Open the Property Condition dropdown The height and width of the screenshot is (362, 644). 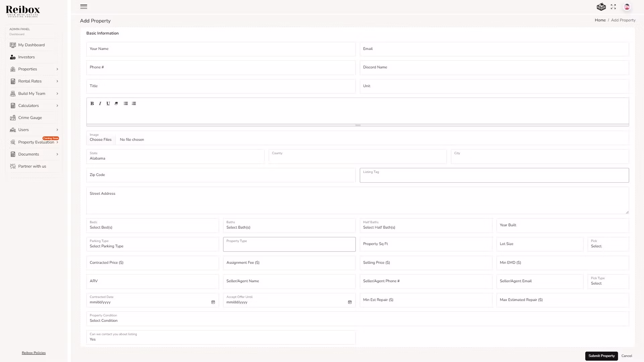pos(357,319)
